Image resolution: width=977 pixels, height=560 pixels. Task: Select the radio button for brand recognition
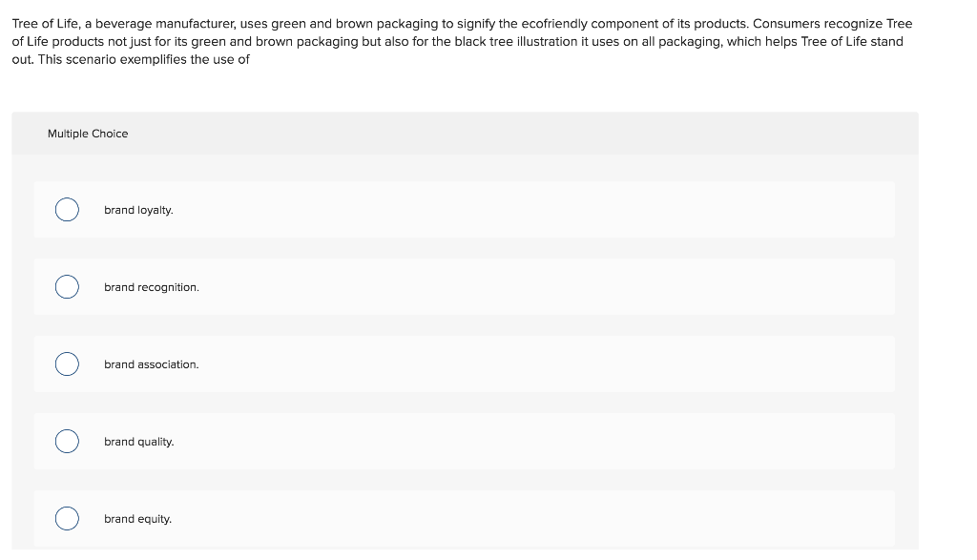[66, 286]
